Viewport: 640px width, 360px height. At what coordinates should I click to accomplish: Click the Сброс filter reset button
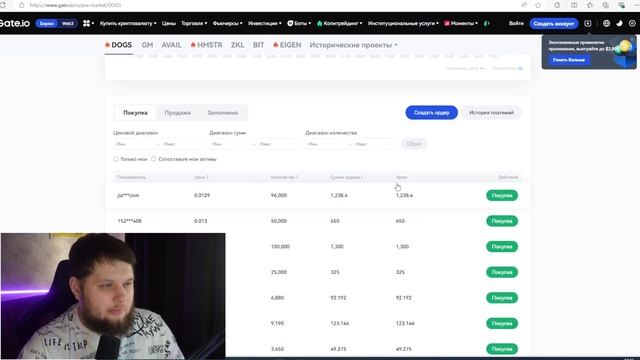[414, 144]
